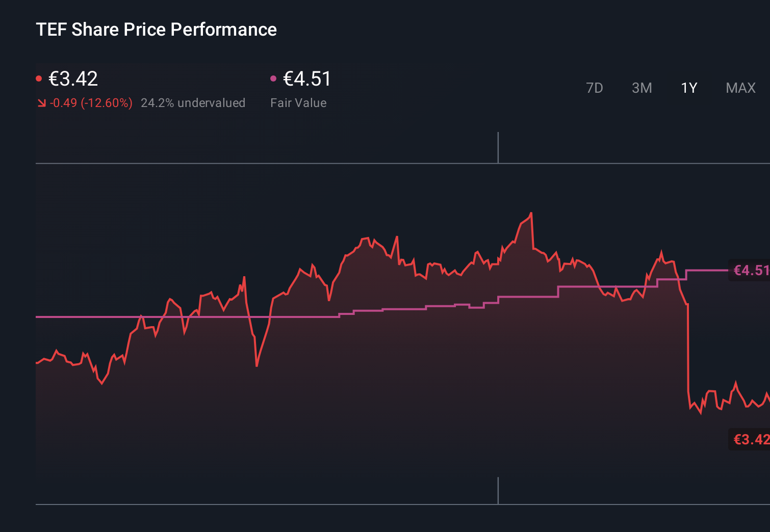Select the MAX time range tab
The image size is (770, 532).
coord(740,88)
